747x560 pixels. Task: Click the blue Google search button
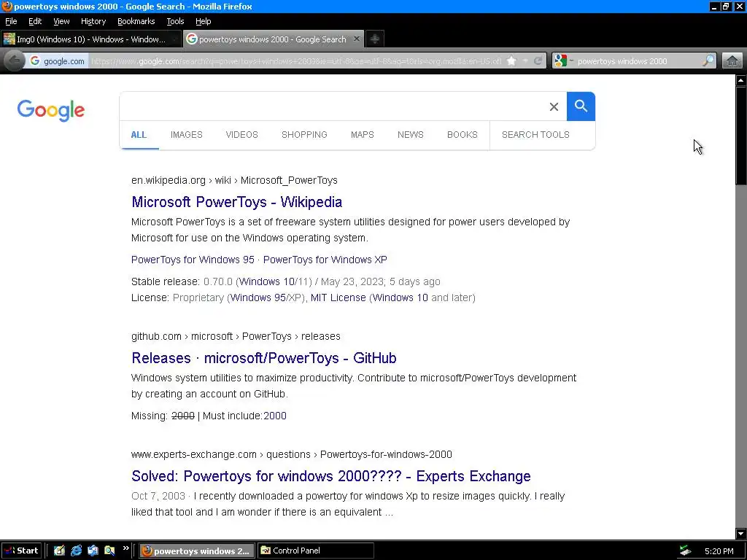[x=581, y=106]
